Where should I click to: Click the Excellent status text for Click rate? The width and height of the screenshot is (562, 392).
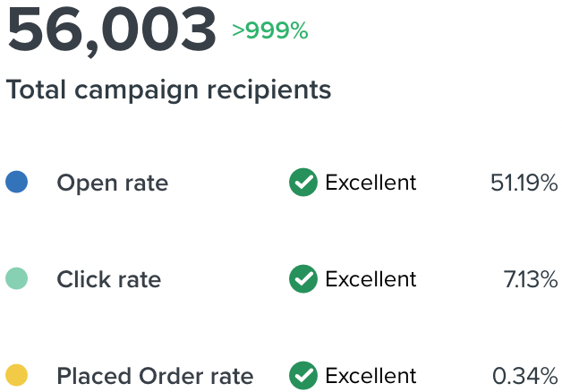click(x=370, y=279)
